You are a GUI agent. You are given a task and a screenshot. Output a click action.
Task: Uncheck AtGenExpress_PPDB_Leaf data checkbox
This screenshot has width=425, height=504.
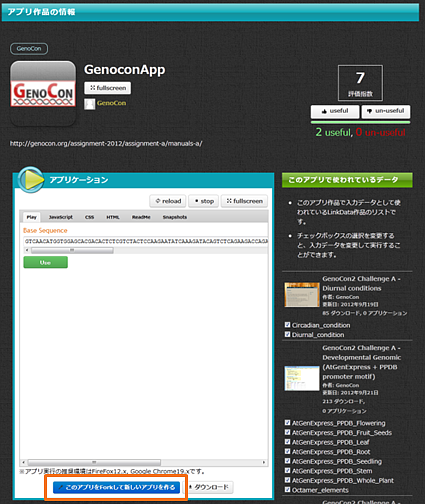[287, 442]
